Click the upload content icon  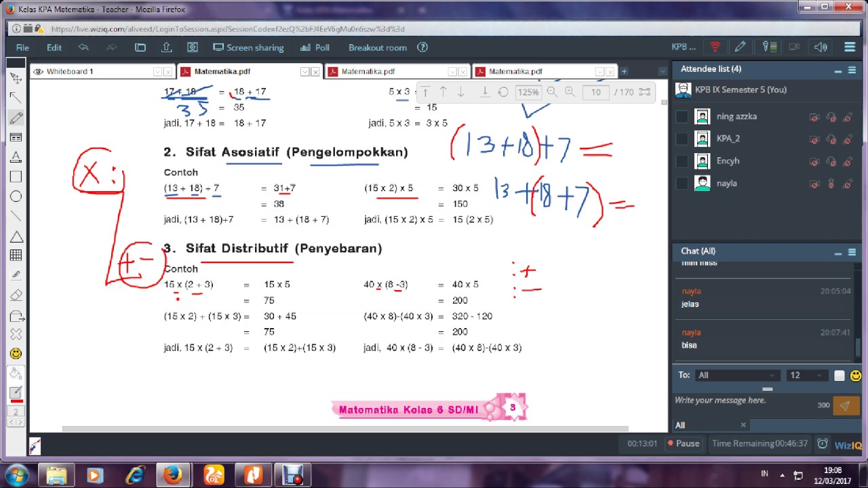pyautogui.click(x=167, y=47)
